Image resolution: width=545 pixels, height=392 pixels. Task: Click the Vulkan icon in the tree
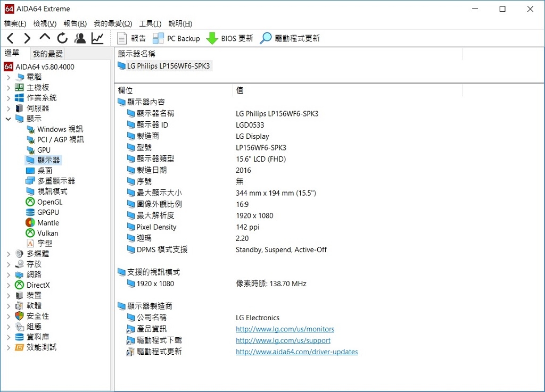(30, 233)
